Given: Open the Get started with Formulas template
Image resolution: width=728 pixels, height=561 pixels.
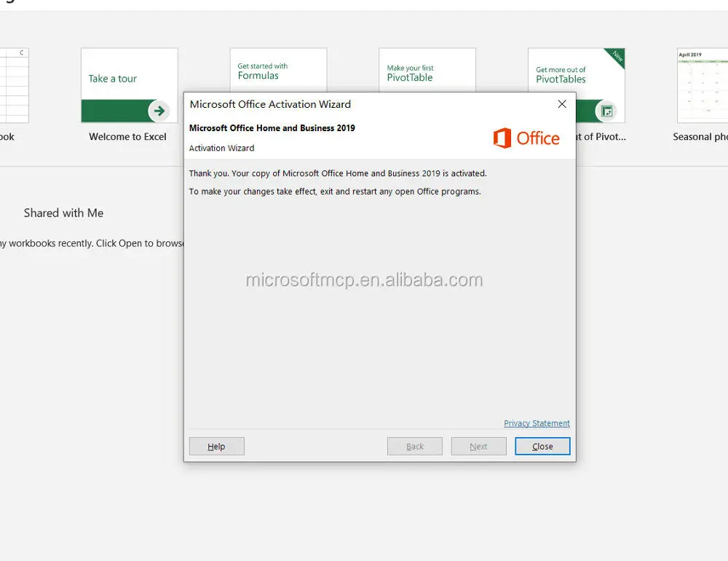Looking at the screenshot, I should pos(279,70).
